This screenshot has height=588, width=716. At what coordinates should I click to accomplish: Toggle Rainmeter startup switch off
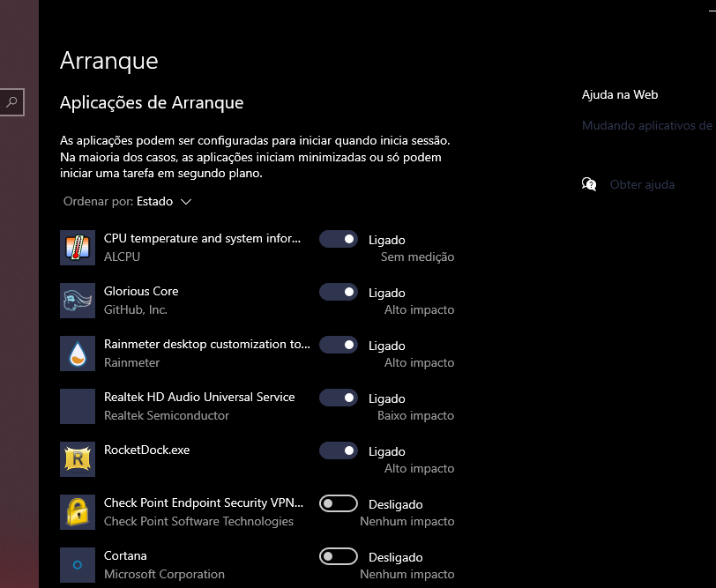pyautogui.click(x=339, y=345)
